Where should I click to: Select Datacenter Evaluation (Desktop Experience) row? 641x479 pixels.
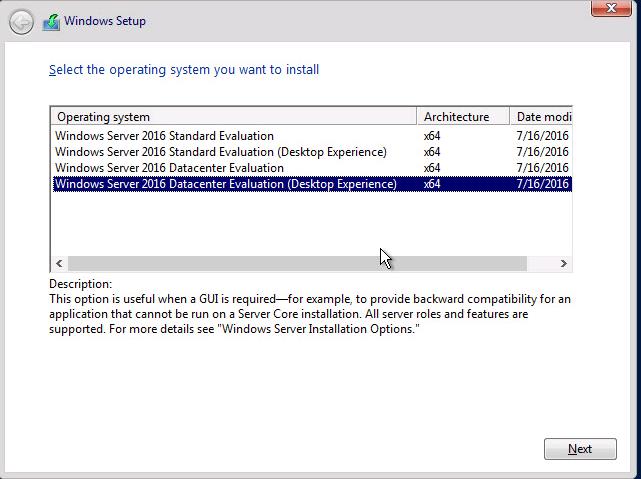click(x=312, y=184)
